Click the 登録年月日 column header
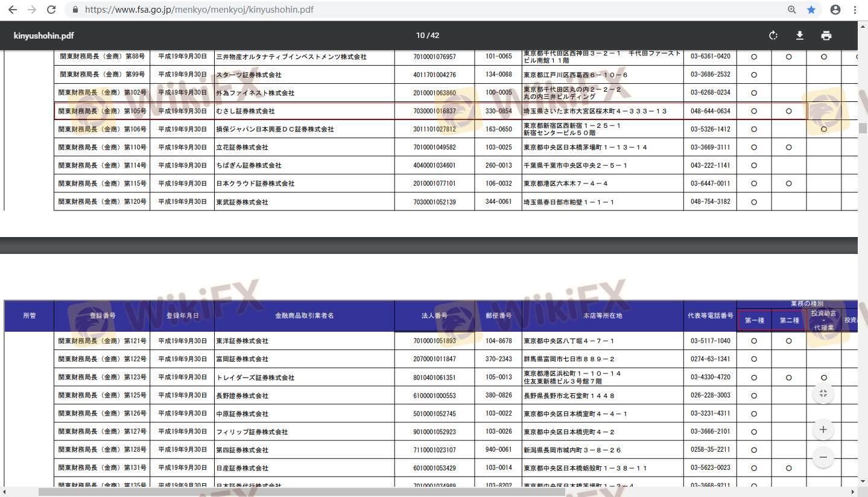Image resolution: width=868 pixels, height=497 pixels. 182,315
